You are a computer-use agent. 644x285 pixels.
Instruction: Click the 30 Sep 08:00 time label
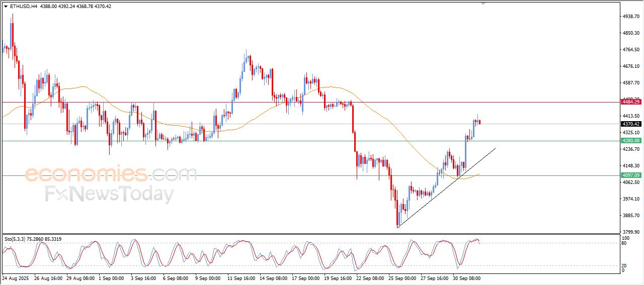(466, 277)
